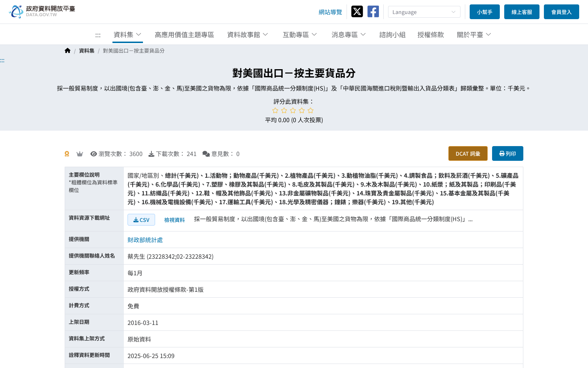Click the contact text 蔡先生 (23228342;02-23228342)

pos(171,256)
